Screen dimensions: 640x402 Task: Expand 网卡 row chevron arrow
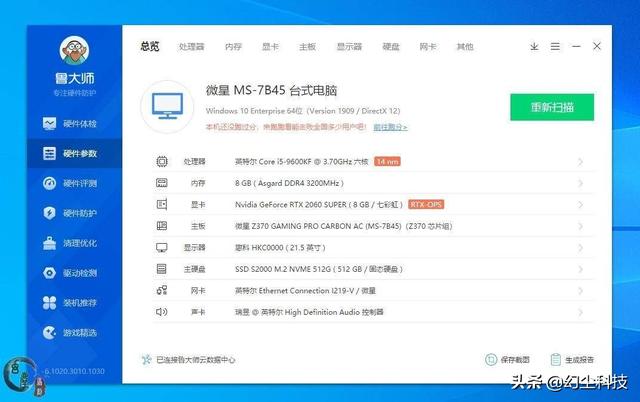tap(580, 291)
